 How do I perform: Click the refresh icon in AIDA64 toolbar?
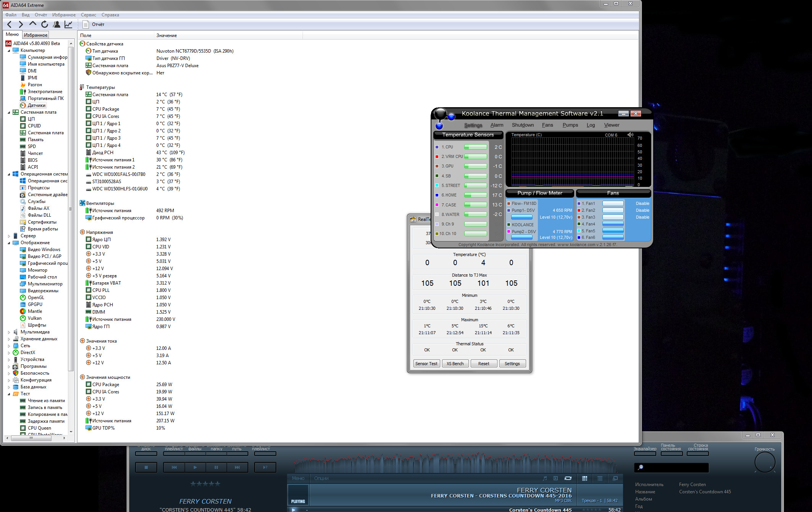45,24
